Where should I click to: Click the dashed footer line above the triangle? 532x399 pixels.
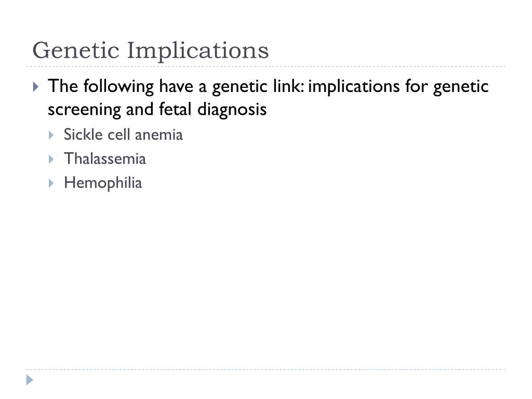[266, 369]
